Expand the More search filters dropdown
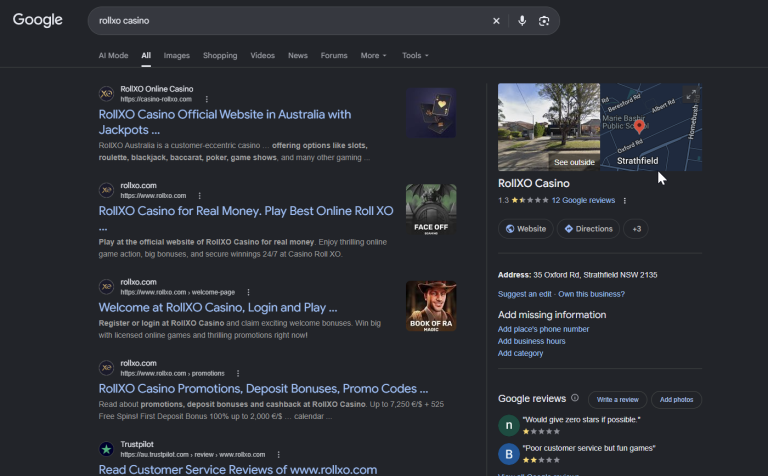The width and height of the screenshot is (768, 476). point(373,55)
